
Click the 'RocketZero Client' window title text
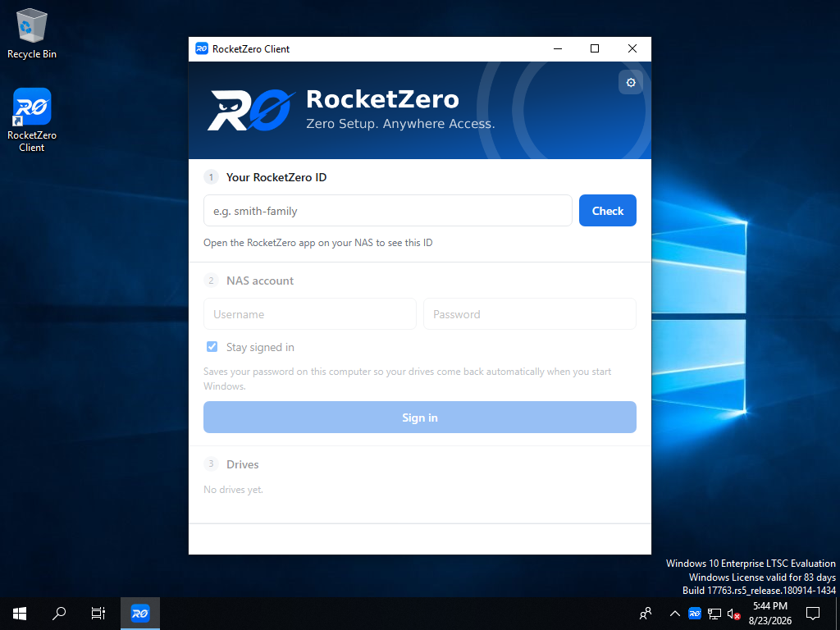[251, 48]
